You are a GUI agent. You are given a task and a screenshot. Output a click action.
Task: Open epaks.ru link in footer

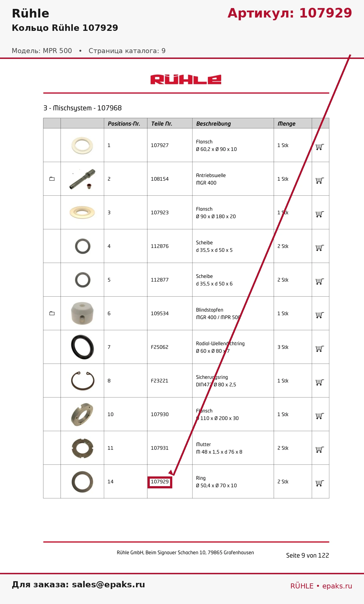337,586
